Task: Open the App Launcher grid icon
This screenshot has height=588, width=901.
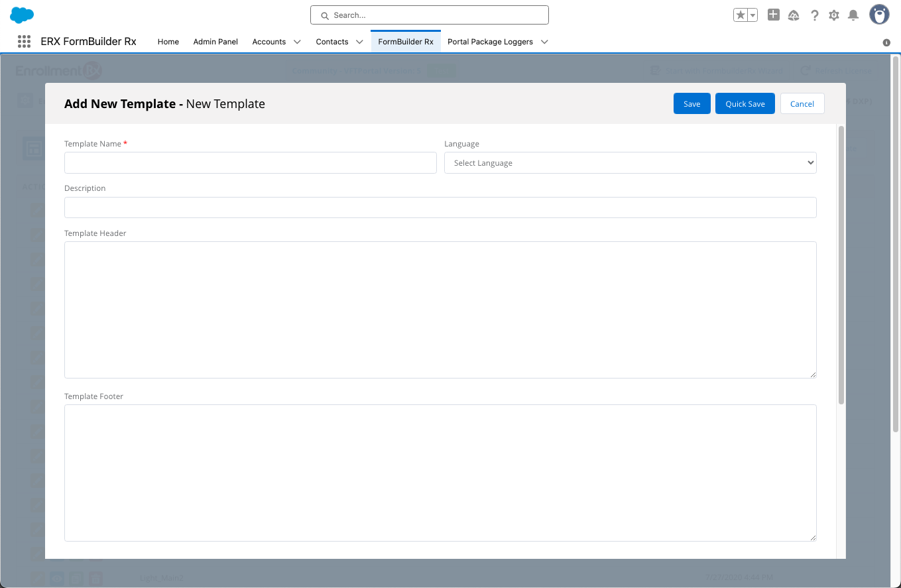Action: click(x=24, y=42)
